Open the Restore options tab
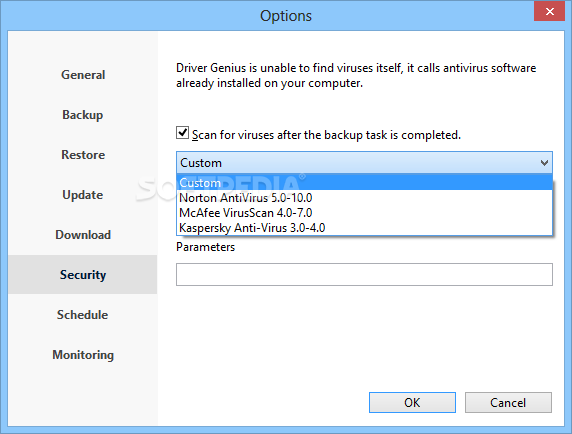Image resolution: width=572 pixels, height=434 pixels. pyautogui.click(x=83, y=155)
